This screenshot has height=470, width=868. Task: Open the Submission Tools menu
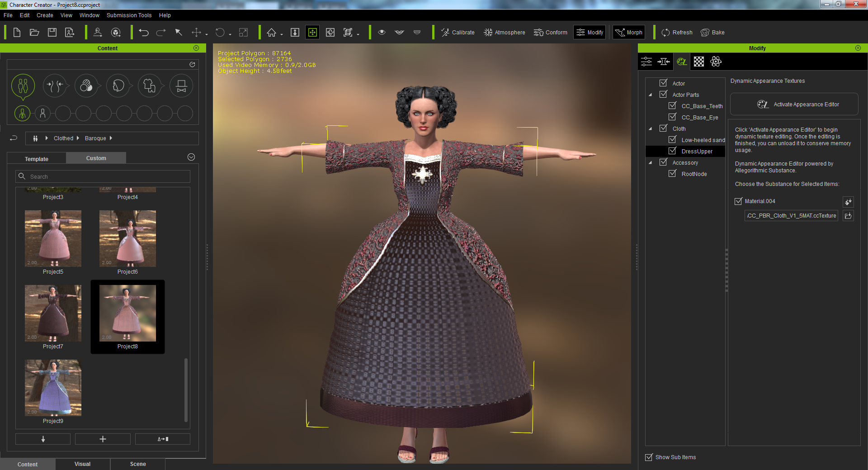[129, 15]
